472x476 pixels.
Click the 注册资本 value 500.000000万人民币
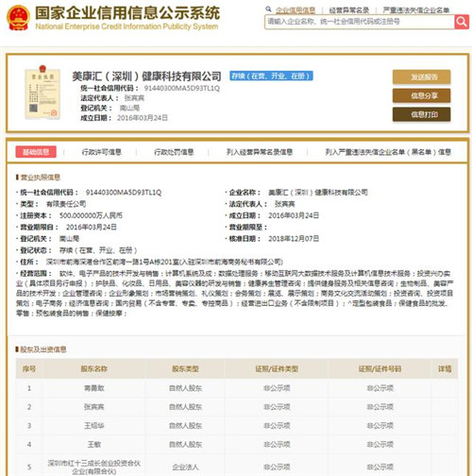(x=91, y=215)
